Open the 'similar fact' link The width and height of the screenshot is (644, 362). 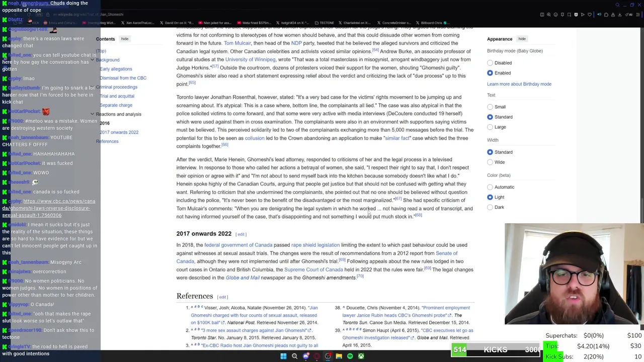[397, 138]
